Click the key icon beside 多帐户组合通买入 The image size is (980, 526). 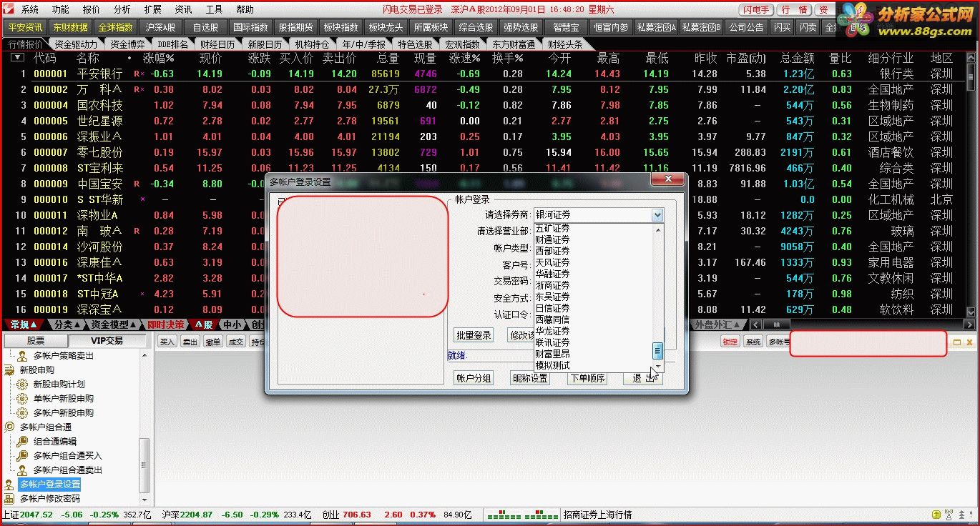21,456
